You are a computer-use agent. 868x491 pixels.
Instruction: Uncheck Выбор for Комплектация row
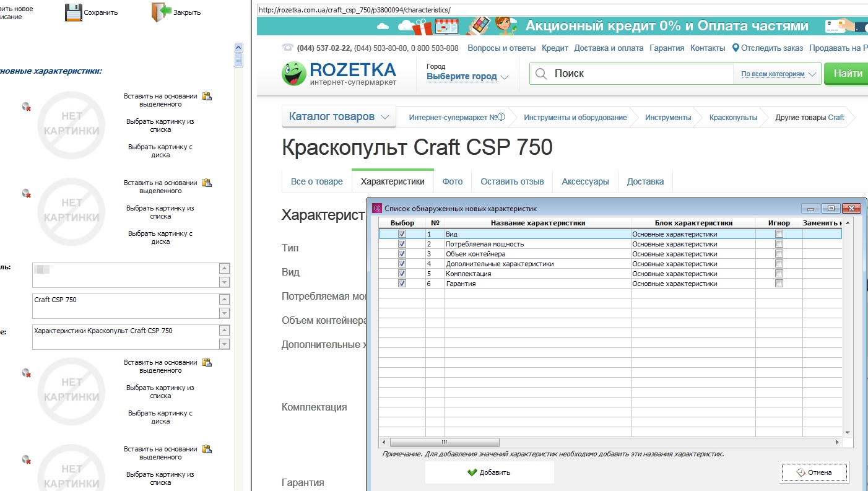coord(402,274)
